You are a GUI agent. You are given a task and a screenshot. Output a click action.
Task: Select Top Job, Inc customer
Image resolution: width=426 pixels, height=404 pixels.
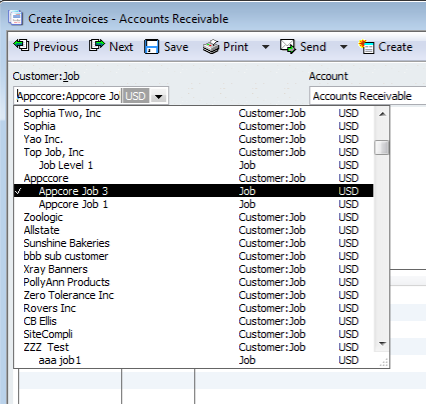point(194,152)
